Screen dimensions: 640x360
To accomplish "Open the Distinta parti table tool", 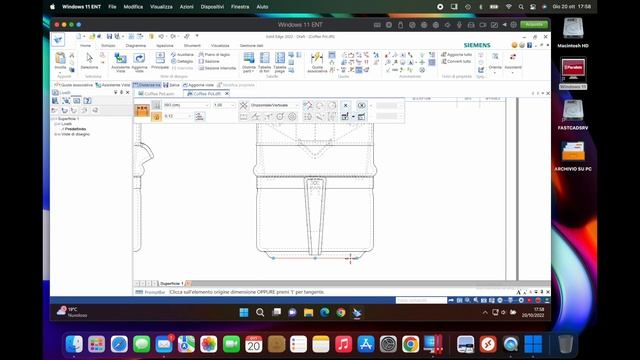I will point(249,62).
